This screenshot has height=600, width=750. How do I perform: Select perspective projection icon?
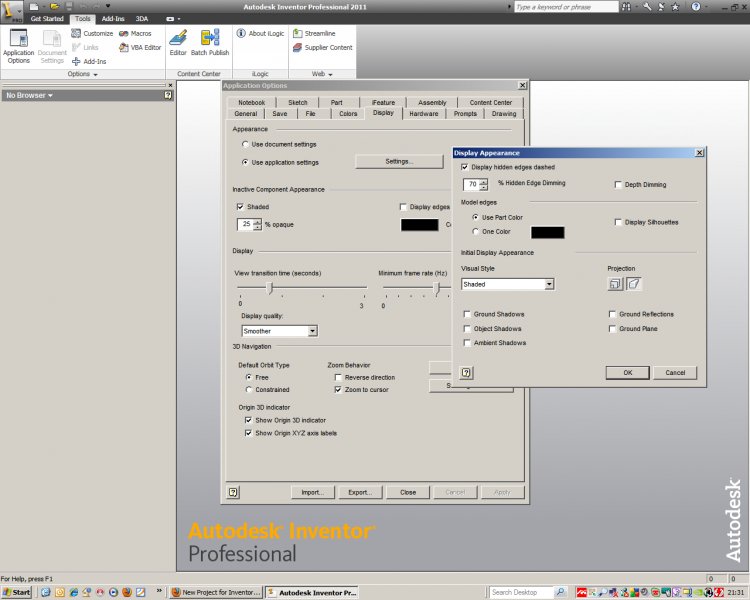634,284
